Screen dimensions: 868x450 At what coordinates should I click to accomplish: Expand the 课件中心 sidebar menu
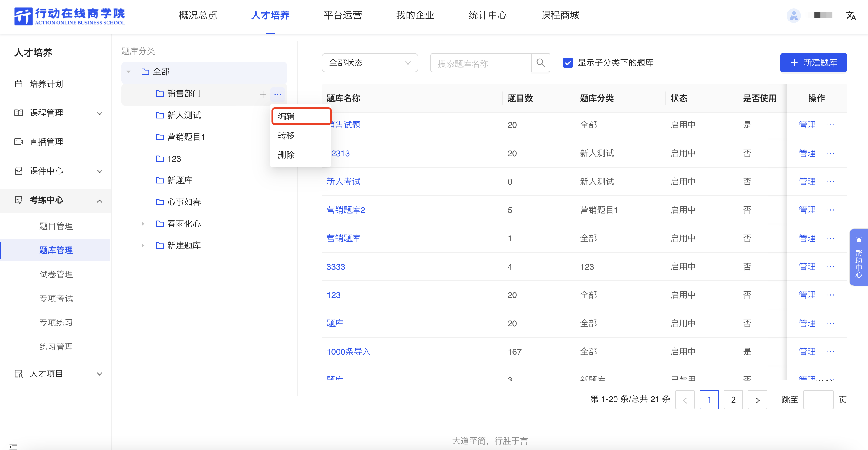99,171
